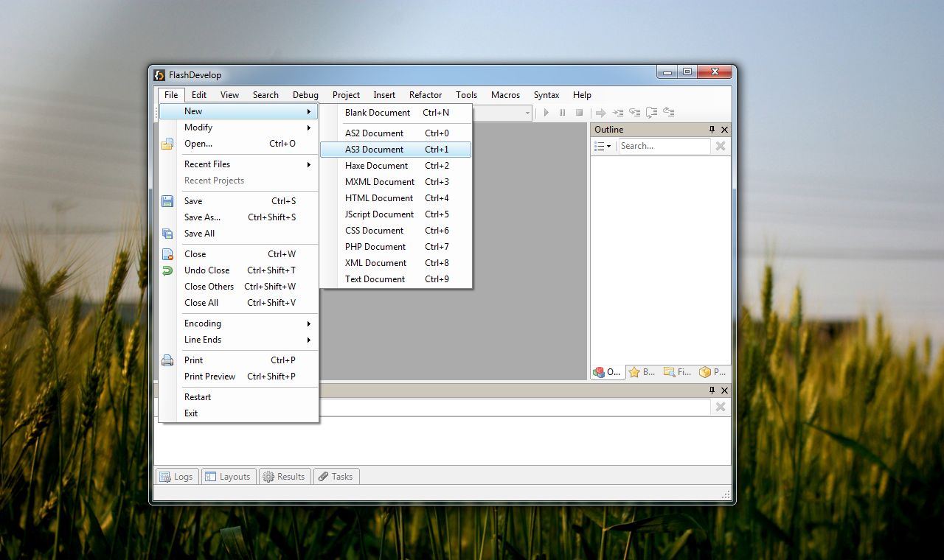944x560 pixels.
Task: Click the Continue arrow icon in debug toolbar
Action: click(601, 113)
